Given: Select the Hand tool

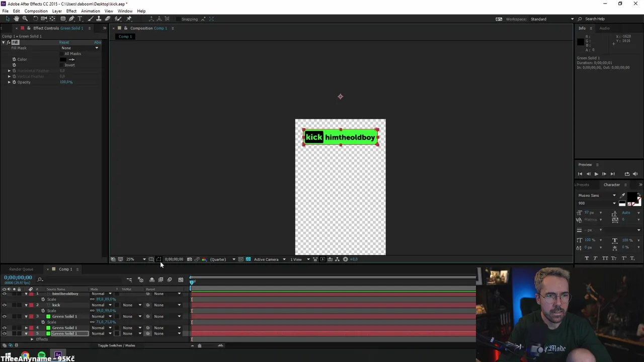Looking at the screenshot, I should pos(16,19).
